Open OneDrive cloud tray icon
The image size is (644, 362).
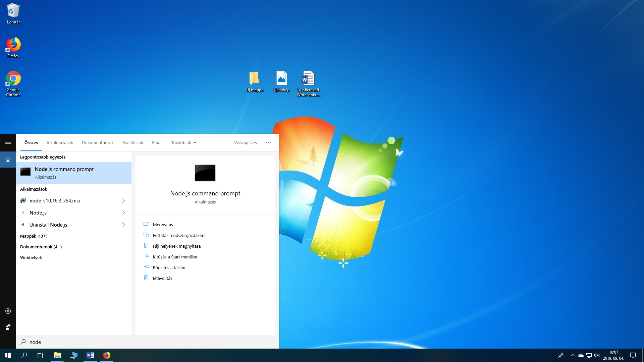click(581, 355)
